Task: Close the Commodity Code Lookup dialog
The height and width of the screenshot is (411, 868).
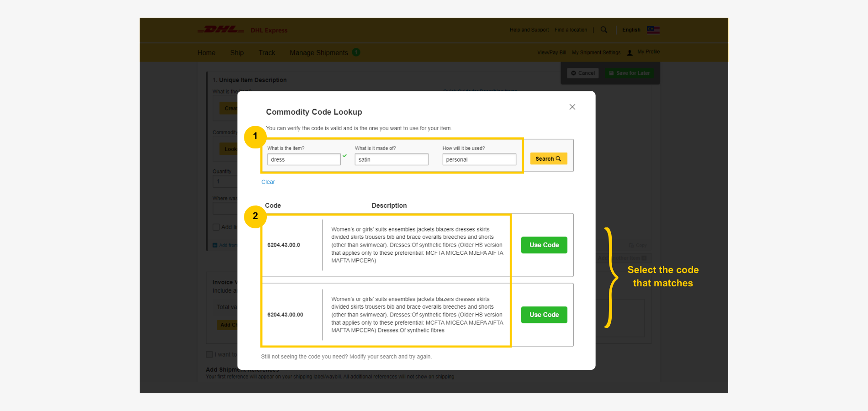Action: pyautogui.click(x=572, y=107)
